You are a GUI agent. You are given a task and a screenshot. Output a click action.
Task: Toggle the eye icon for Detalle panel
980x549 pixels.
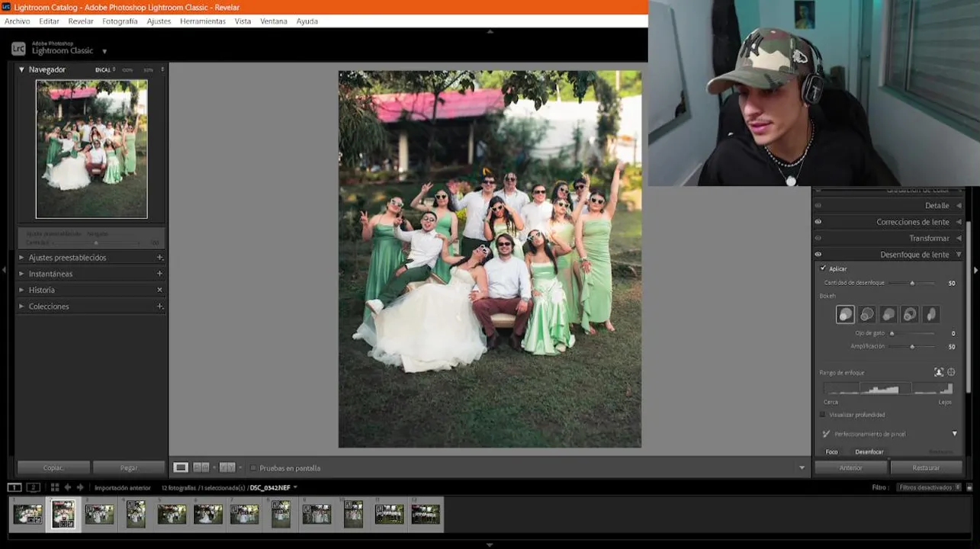point(818,206)
